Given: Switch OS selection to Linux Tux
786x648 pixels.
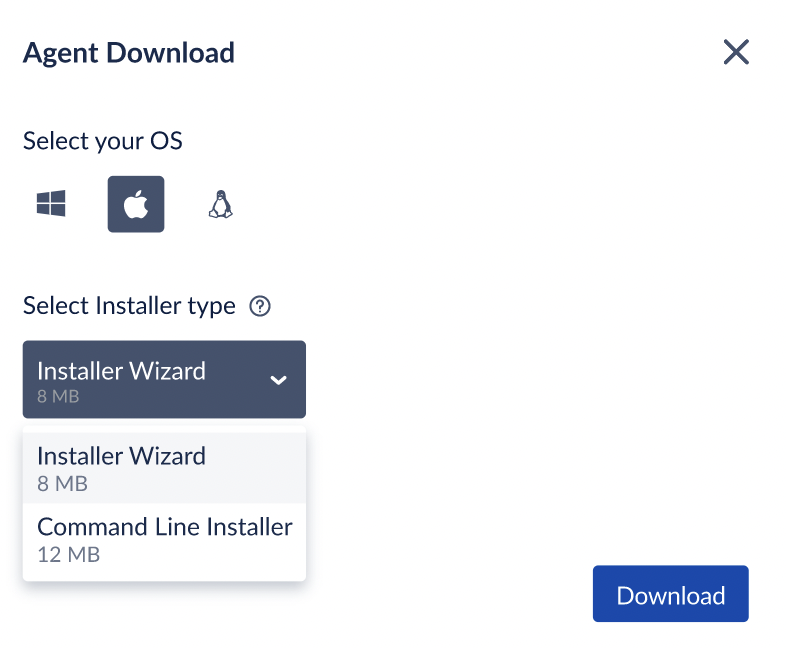Looking at the screenshot, I should click(x=221, y=204).
